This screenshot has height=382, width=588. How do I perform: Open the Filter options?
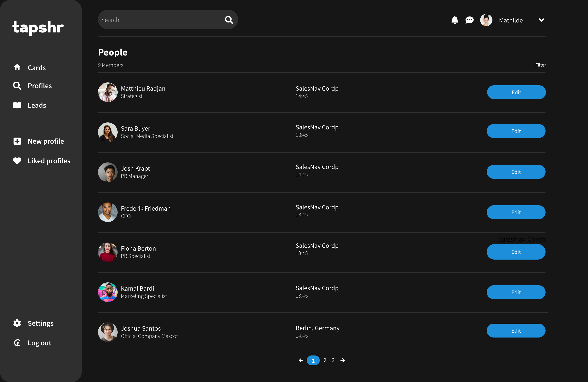(x=540, y=65)
